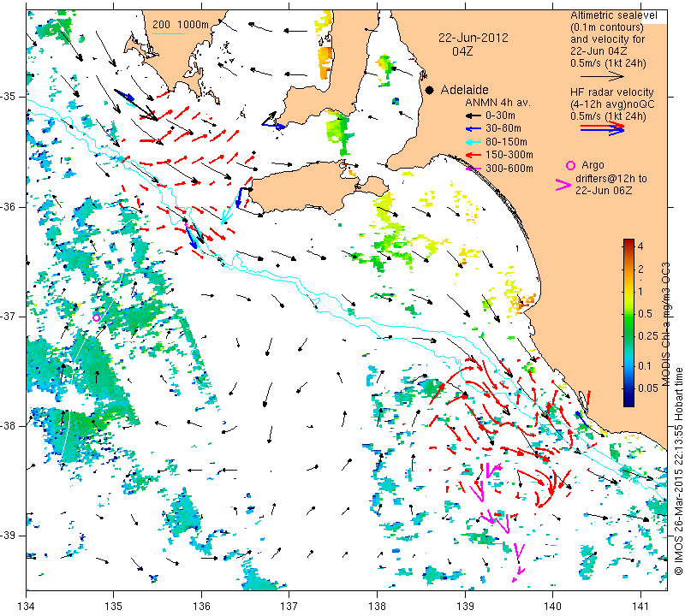Click the green 0.5 level on colorbar
Image resolution: width=685 pixels, height=616 pixels.
628,314
